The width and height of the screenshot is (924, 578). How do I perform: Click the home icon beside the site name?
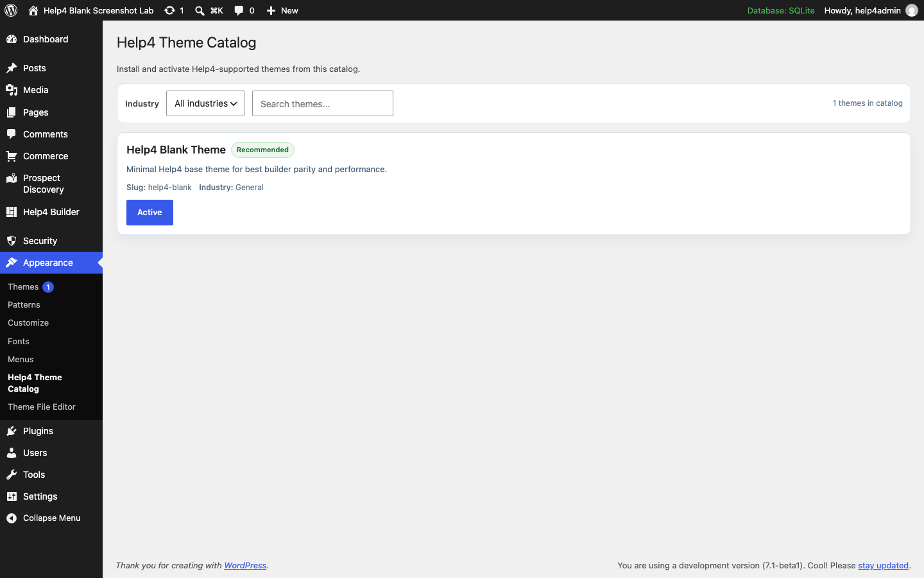33,10
